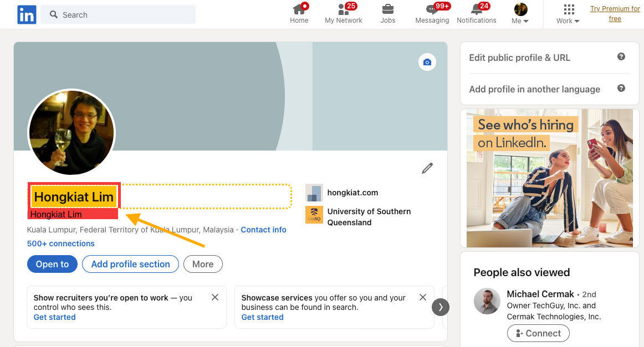Click Try Premium for free link
Image resolution: width=644 pixels, height=347 pixels.
pyautogui.click(x=615, y=13)
